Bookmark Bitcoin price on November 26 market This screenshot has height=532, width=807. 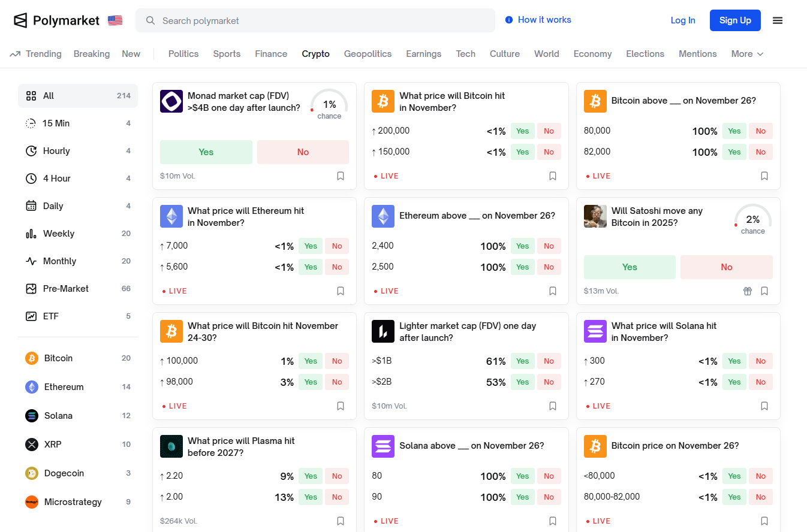[764, 521]
